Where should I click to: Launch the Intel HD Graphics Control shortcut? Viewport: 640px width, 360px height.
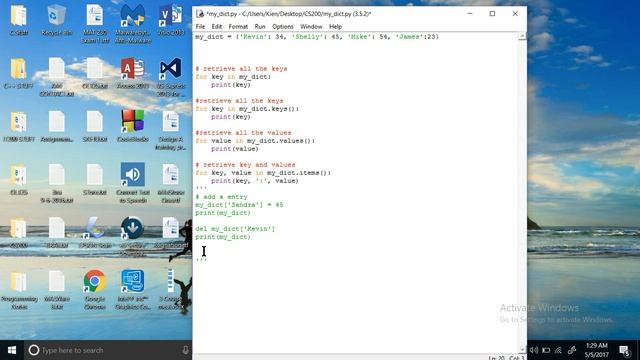click(x=133, y=289)
